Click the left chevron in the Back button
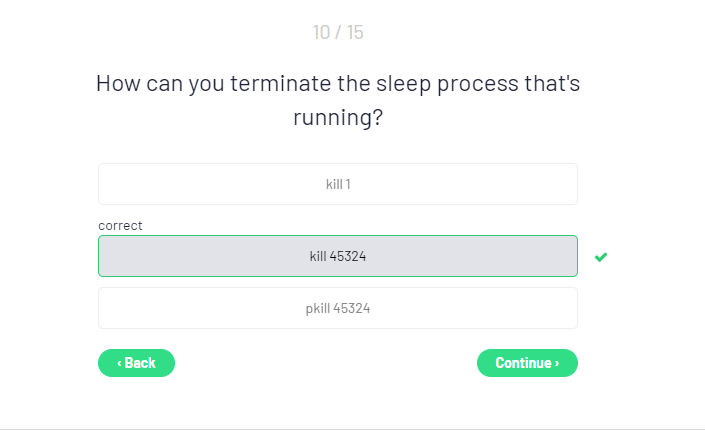This screenshot has height=433, width=705. 119,363
